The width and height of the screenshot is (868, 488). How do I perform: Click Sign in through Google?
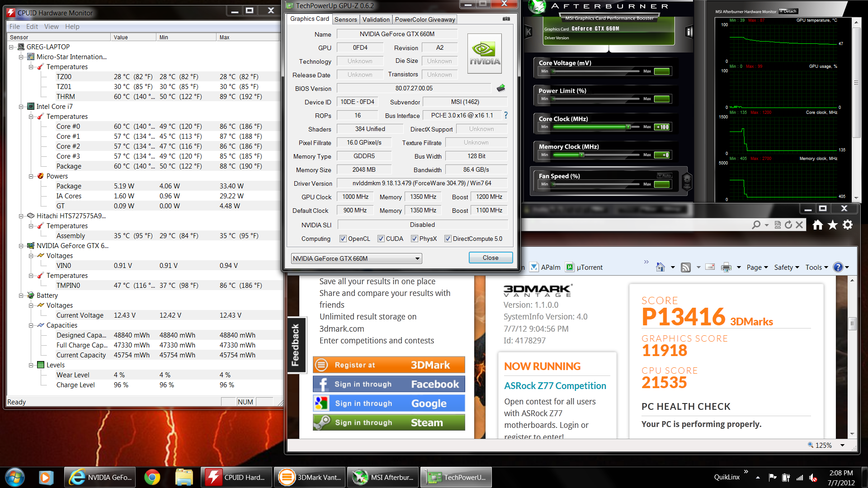click(x=389, y=403)
